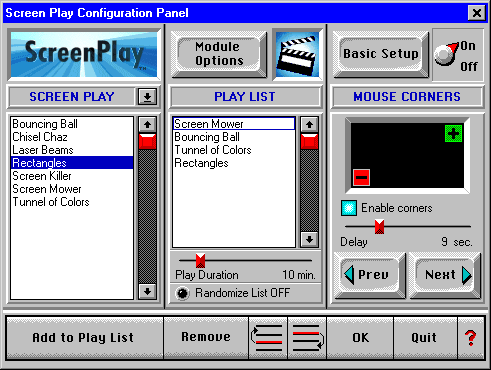The width and height of the screenshot is (491, 370).
Task: Click the ScreenPlay logo banner
Action: (x=84, y=55)
